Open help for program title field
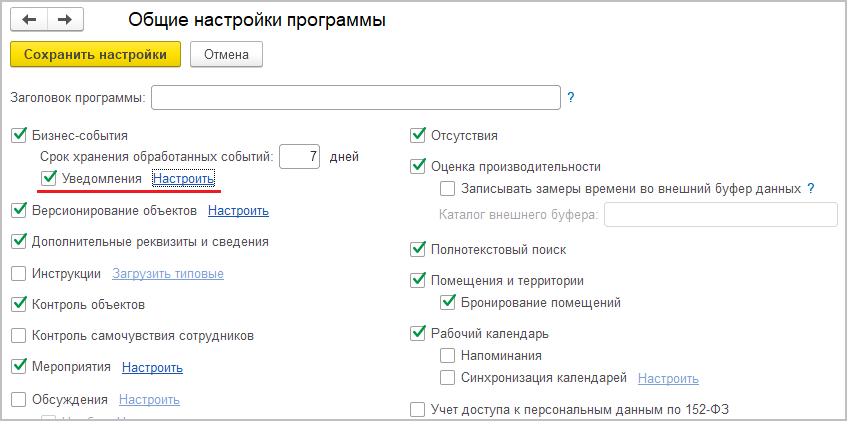The width and height of the screenshot is (847, 421). (x=571, y=98)
